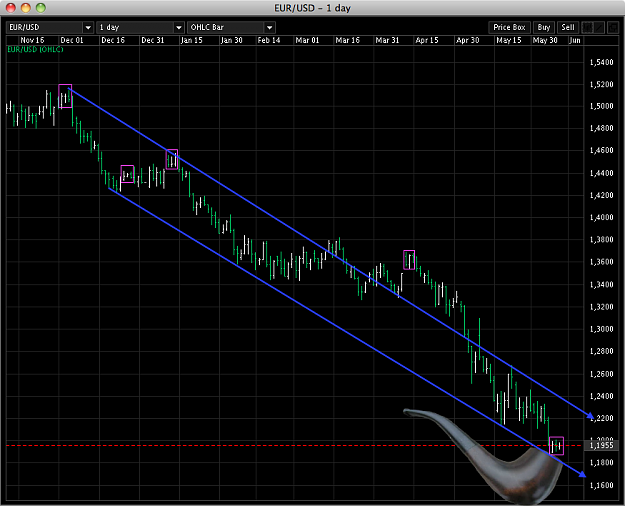Image resolution: width=625 pixels, height=506 pixels.
Task: Click the red close window button
Action: coord(11,8)
